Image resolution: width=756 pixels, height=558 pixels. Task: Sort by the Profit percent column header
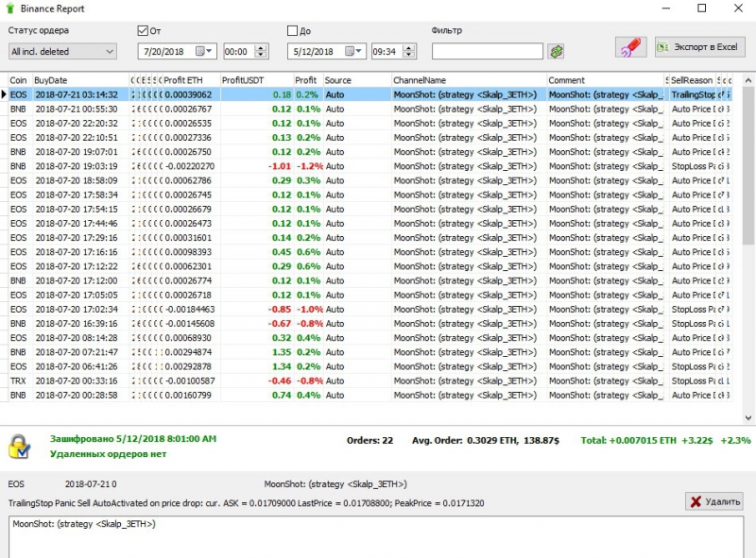(308, 80)
